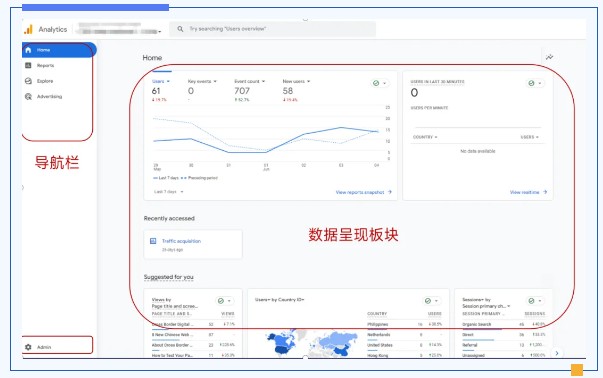Select Netherlands row in country table
Screen dimensions: 603x378
404,335
